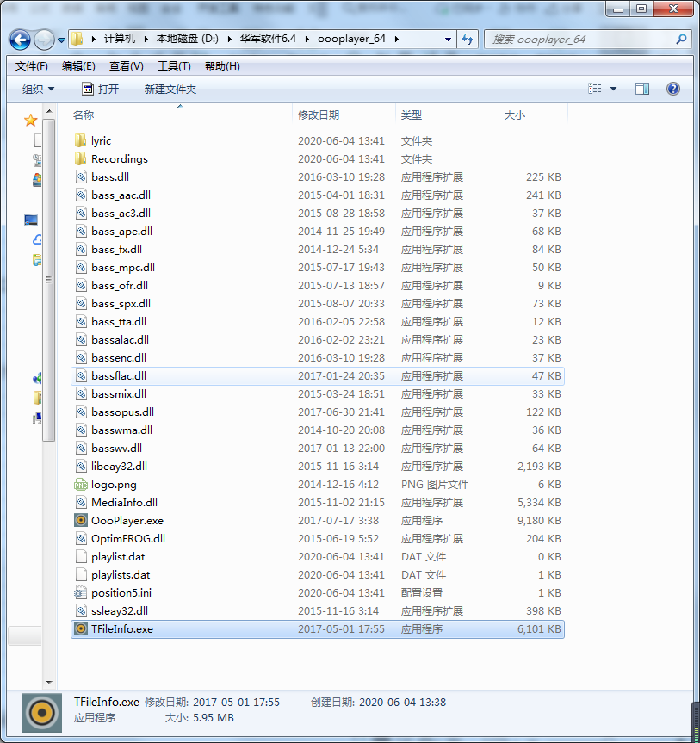This screenshot has height=743, width=700.
Task: Expand the 本地磁盘 (D:) breadcrumb arrow
Action: [229, 39]
